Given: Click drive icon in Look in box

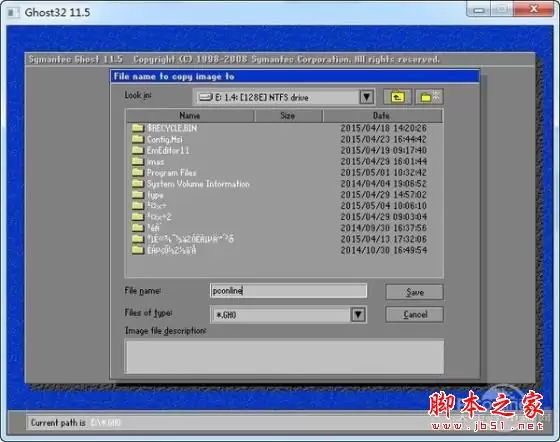Looking at the screenshot, I should pyautogui.click(x=206, y=97).
